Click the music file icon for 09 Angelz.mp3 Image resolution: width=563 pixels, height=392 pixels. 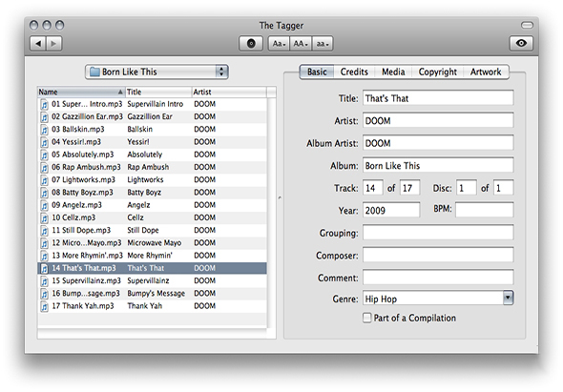point(44,205)
